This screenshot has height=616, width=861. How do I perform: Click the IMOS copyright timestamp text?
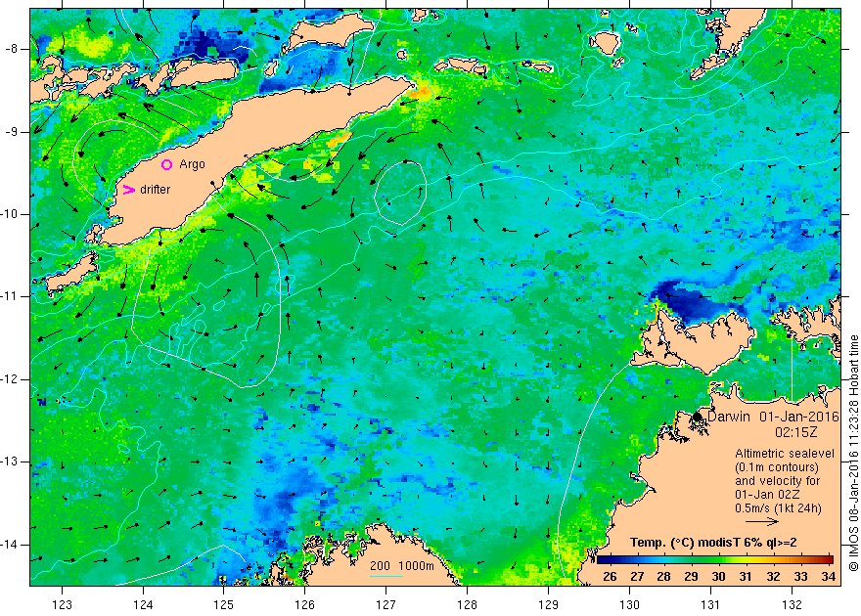(853, 453)
